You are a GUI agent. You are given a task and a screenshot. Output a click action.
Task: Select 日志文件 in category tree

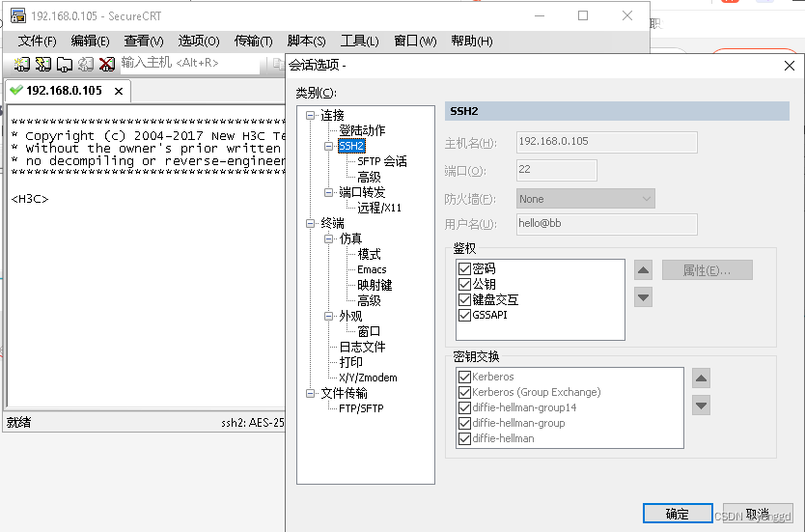pos(362,347)
